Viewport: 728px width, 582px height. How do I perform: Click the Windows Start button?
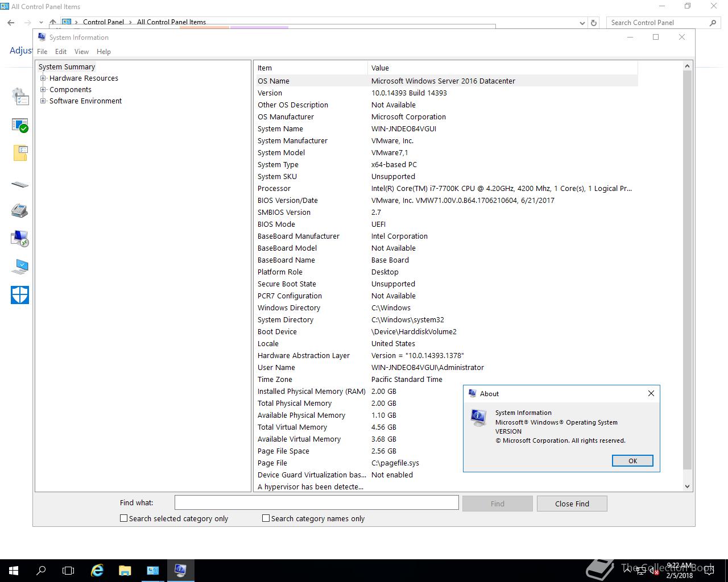(14, 570)
